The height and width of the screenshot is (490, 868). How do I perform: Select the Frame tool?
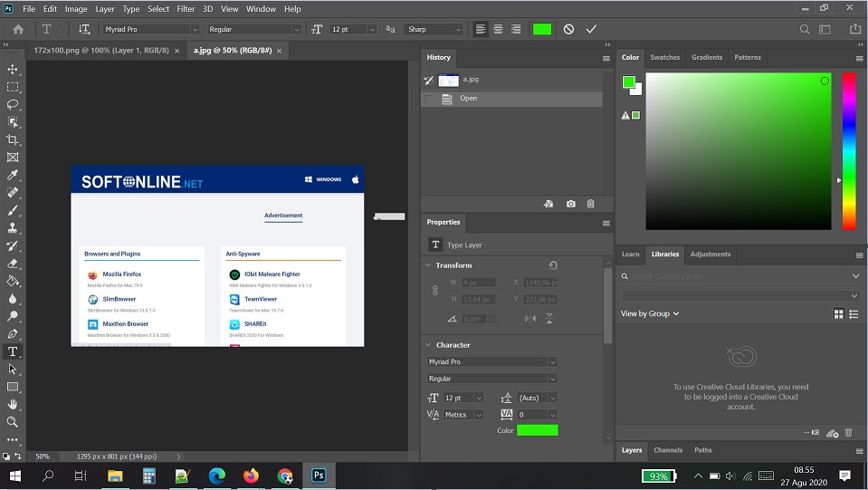(12, 158)
